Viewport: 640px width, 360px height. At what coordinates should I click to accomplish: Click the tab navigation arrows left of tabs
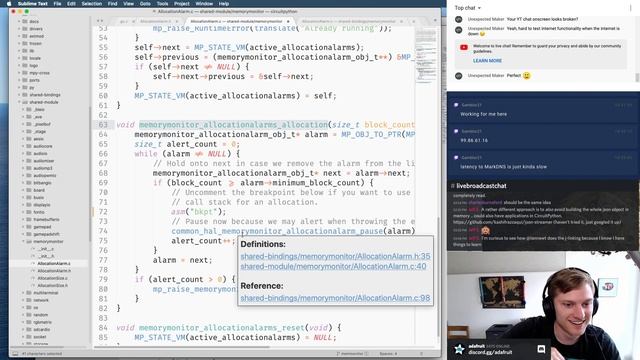click(x=100, y=21)
